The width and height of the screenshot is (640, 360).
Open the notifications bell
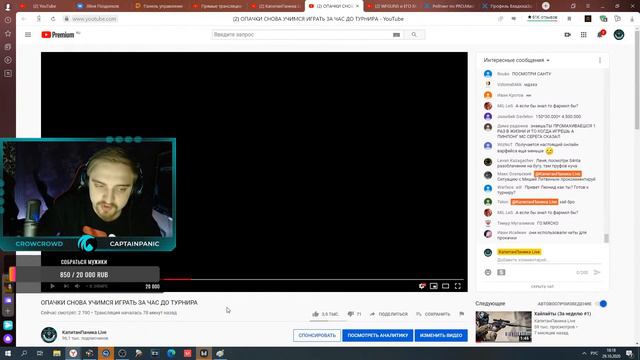pyautogui.click(x=600, y=34)
